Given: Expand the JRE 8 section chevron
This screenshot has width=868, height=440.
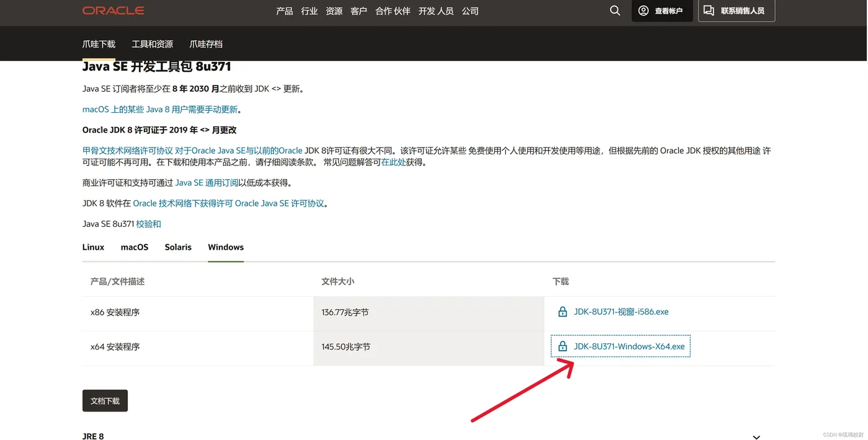Looking at the screenshot, I should pos(756,437).
